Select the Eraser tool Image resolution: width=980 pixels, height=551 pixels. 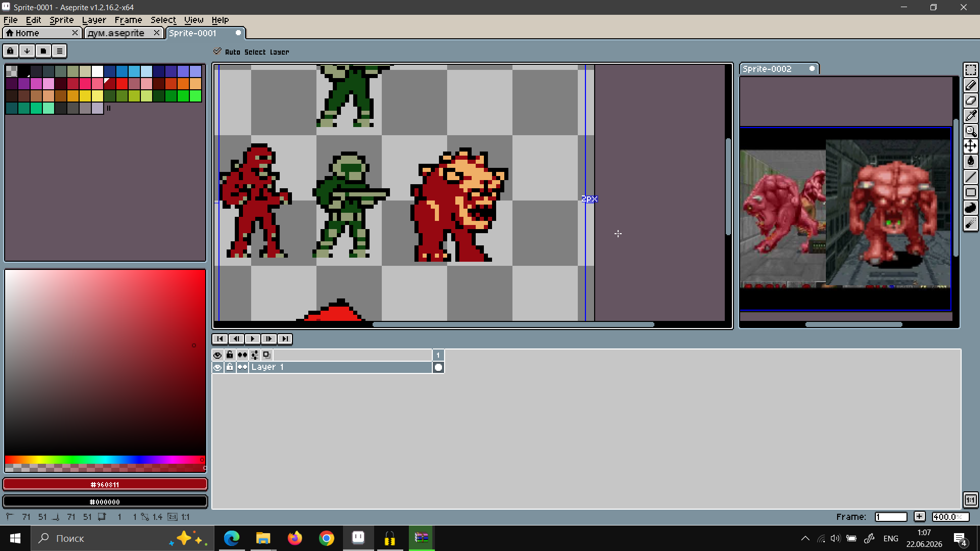tap(970, 101)
